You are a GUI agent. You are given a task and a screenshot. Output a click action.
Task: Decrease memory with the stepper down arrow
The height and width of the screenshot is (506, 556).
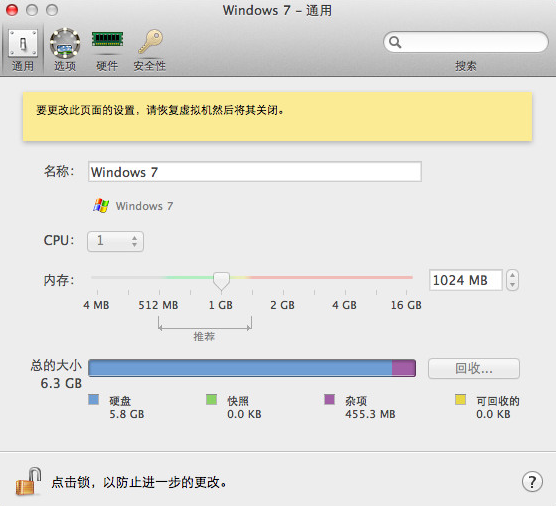(x=512, y=285)
